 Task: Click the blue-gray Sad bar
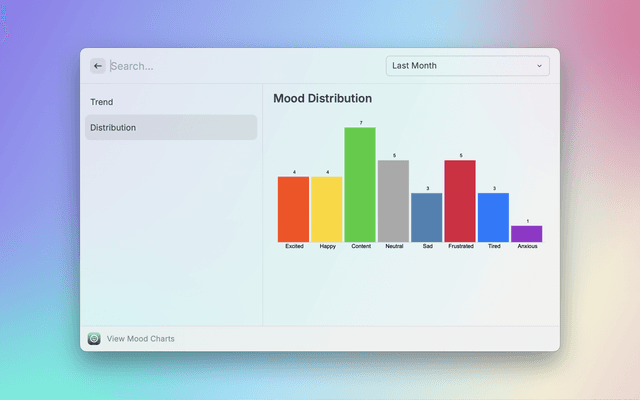[427, 217]
